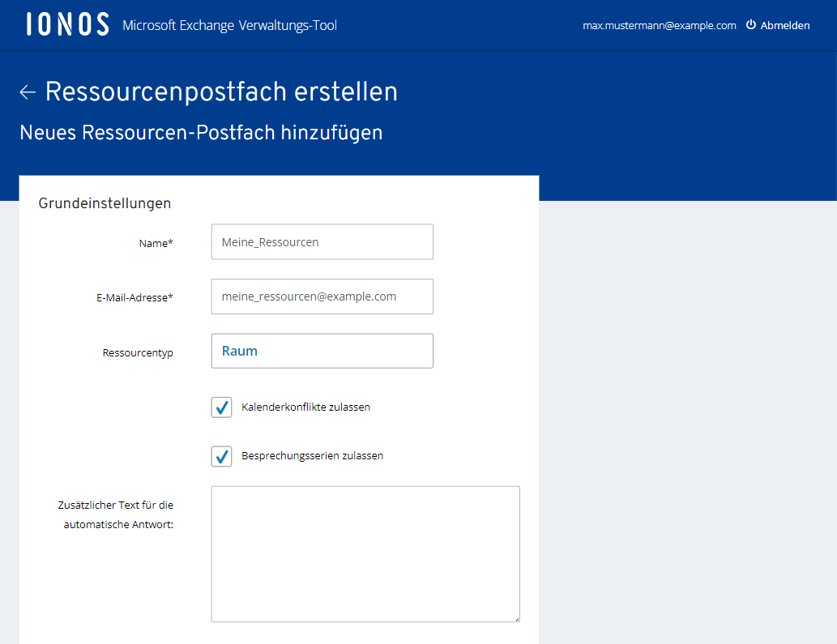This screenshot has height=644, width=837.
Task: Open the max.mustermann@example.com account link
Action: [660, 25]
